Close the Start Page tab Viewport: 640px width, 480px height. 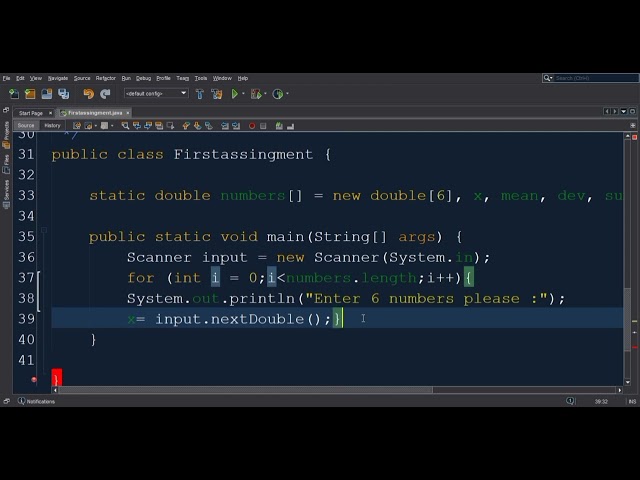(x=50, y=113)
